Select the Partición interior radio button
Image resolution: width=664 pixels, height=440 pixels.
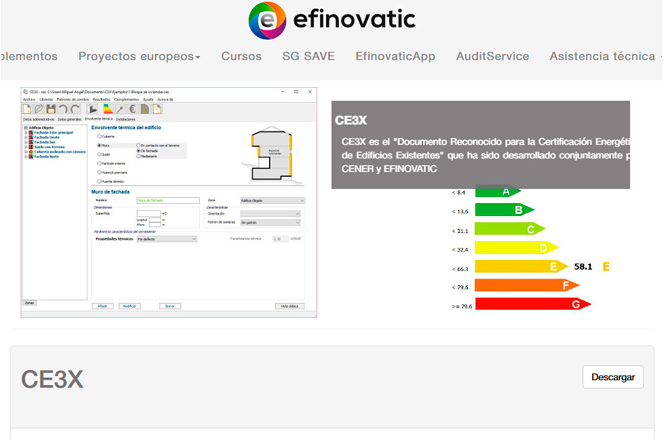99,163
